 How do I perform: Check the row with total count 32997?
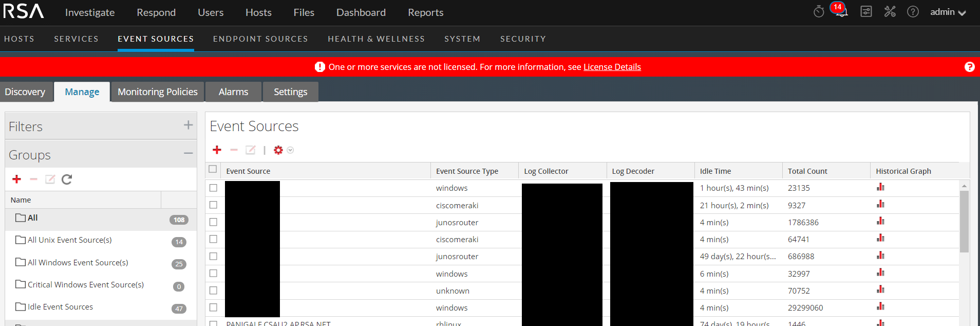213,273
